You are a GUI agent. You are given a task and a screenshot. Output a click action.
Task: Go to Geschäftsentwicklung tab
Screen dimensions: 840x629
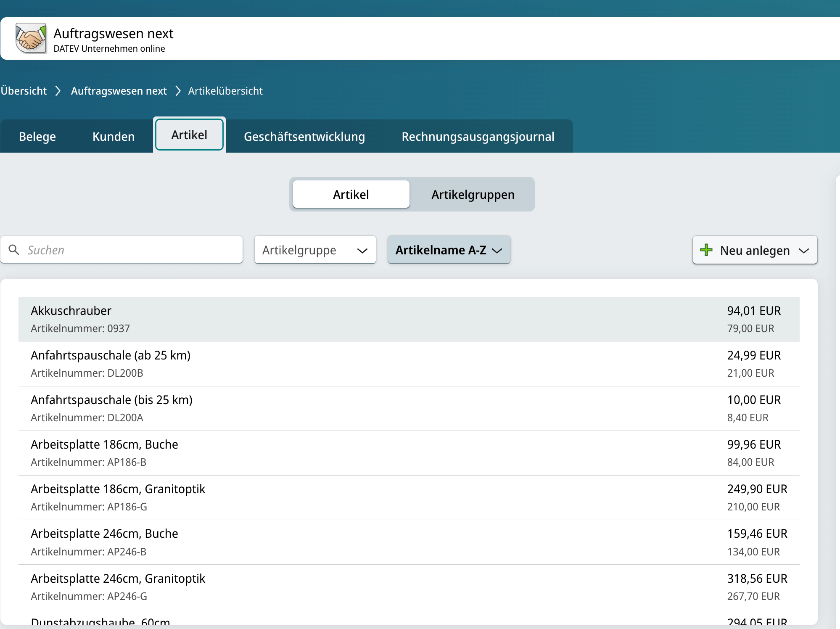[x=304, y=137]
